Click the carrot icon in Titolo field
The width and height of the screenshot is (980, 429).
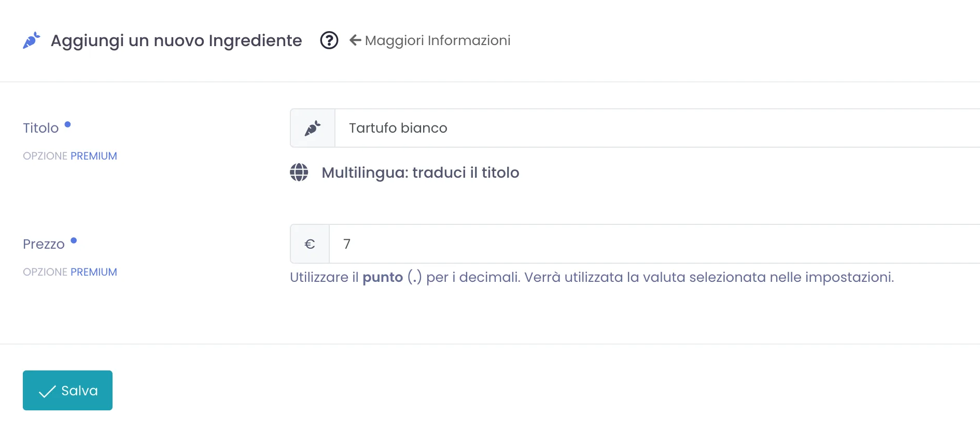313,128
